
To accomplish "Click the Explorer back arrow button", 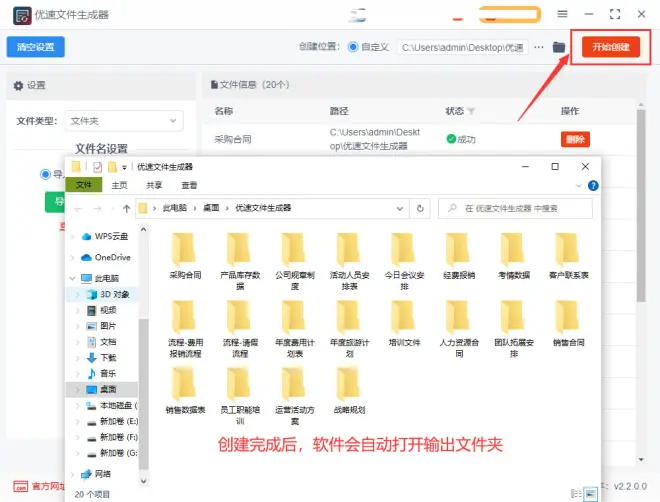I will click(x=78, y=208).
